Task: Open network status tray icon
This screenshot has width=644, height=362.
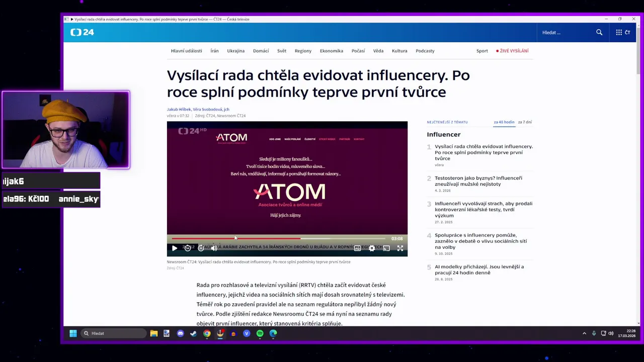Action: 603,333
